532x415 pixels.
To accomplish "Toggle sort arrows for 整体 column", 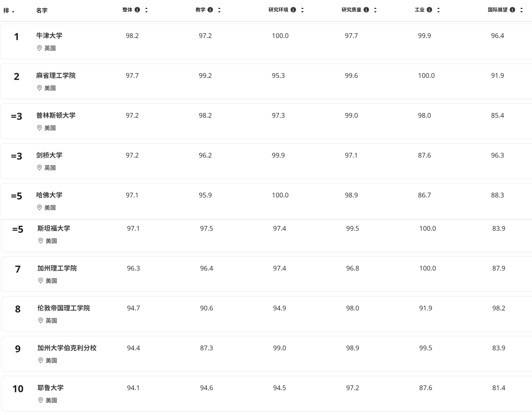I will pos(146,10).
